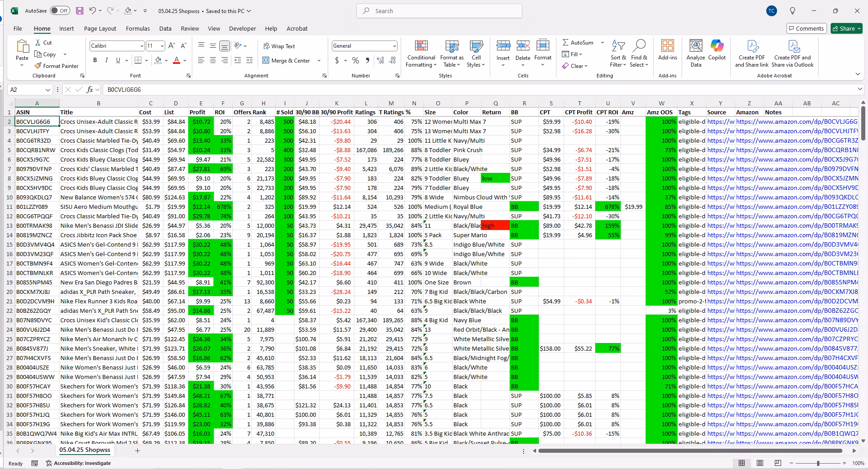Apply the yellow fill color bucket
Image resolution: width=868 pixels, height=469 pixels.
point(158,60)
